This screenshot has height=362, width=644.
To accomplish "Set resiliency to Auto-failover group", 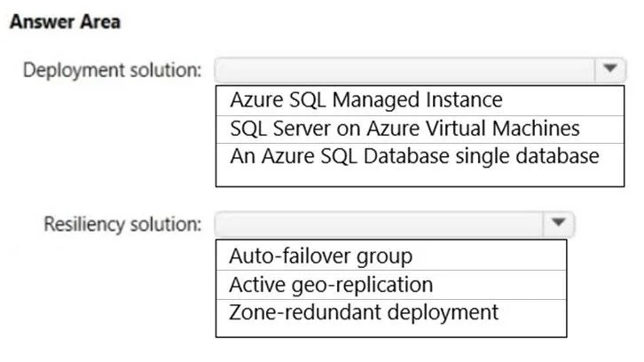I will pos(391,256).
